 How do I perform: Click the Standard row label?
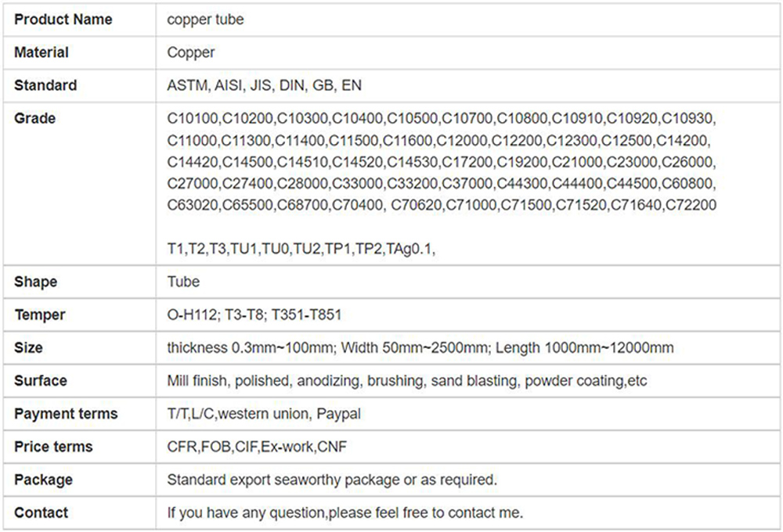(x=45, y=85)
